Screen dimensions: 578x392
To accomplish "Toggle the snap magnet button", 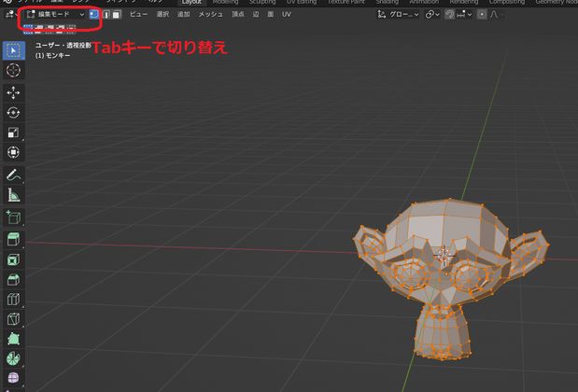I will point(449,14).
